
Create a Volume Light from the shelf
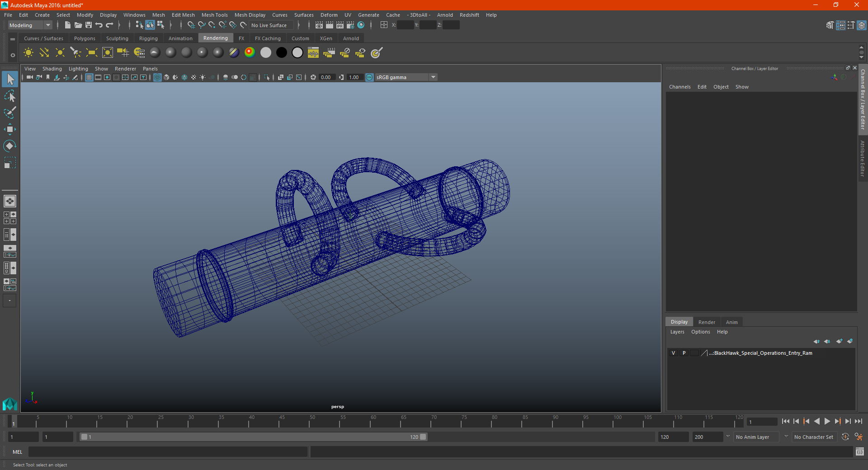108,53
